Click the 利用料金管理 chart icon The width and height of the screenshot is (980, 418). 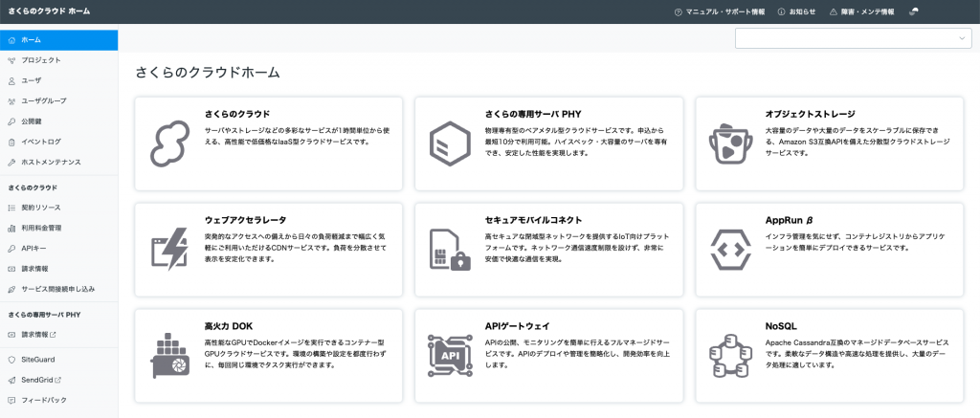11,228
